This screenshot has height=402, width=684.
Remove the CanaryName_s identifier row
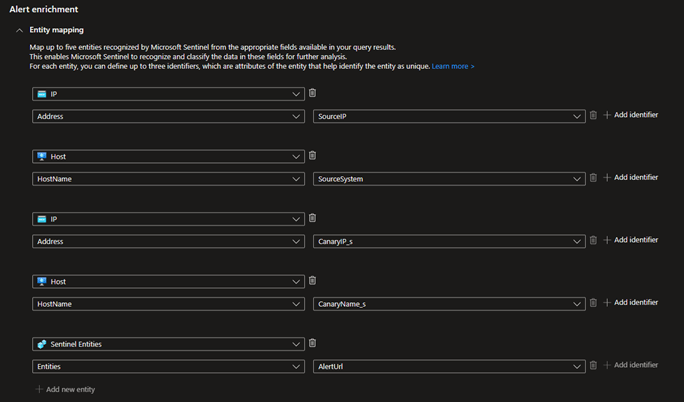coord(593,303)
